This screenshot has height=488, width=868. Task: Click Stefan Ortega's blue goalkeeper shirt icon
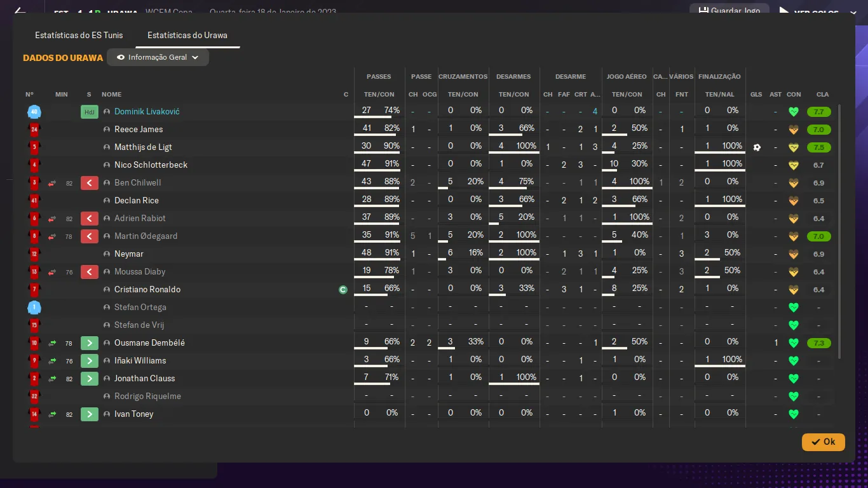tap(34, 308)
